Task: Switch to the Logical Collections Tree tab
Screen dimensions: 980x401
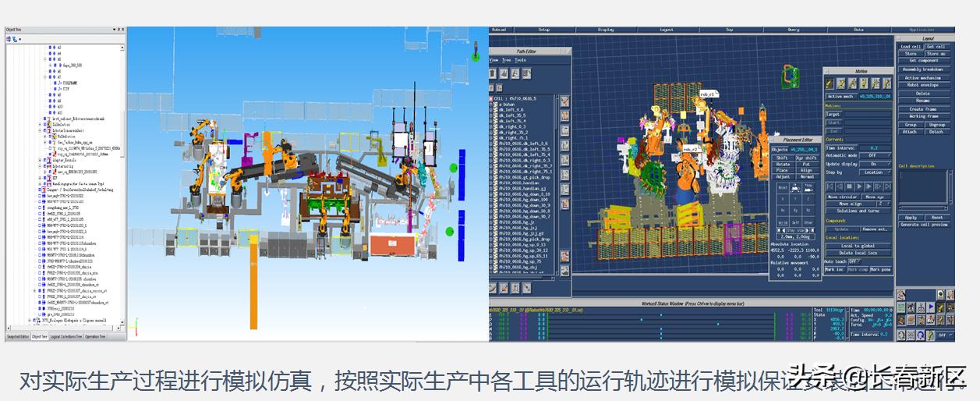Action: tap(65, 336)
